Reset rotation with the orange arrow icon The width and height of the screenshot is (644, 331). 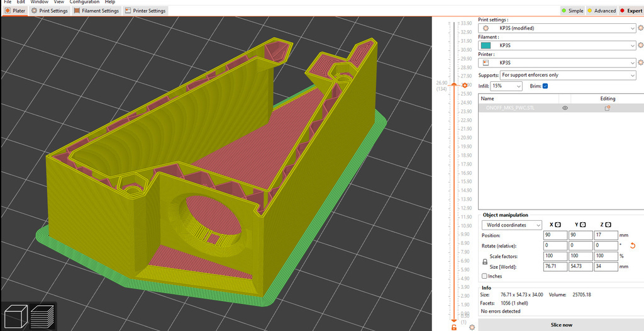point(632,245)
